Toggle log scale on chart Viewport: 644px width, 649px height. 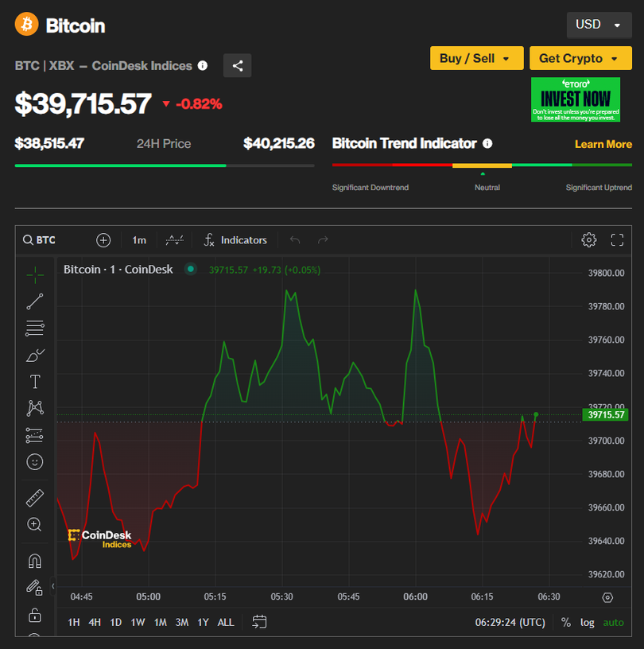pos(587,622)
